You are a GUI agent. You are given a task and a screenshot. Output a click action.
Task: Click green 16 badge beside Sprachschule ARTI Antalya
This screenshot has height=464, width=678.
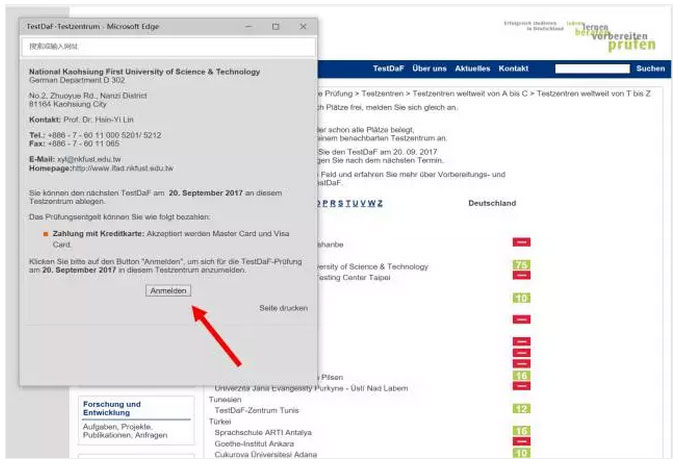click(521, 431)
